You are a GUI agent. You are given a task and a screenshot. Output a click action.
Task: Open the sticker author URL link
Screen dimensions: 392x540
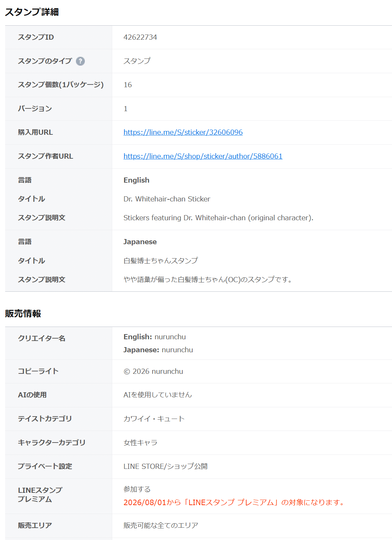(203, 156)
